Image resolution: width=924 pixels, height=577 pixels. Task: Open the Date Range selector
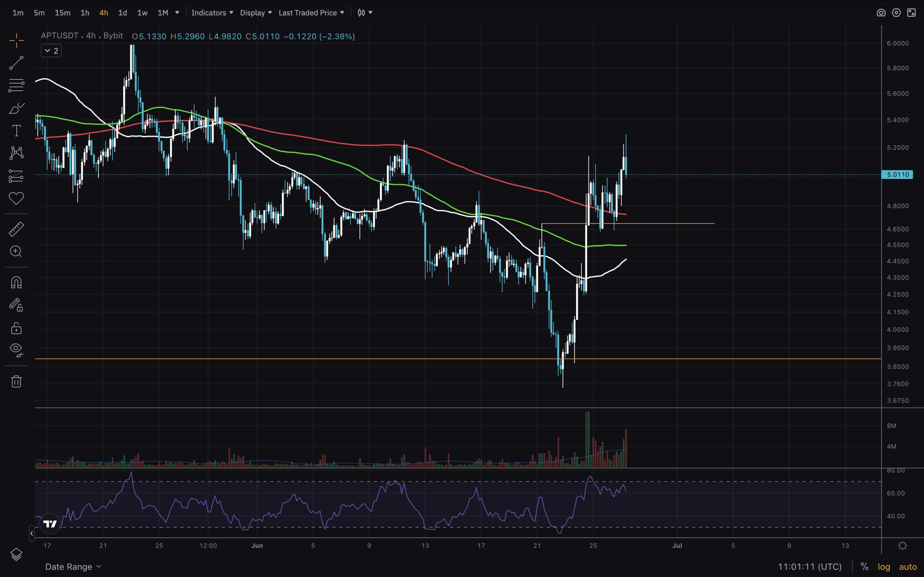pyautogui.click(x=73, y=567)
